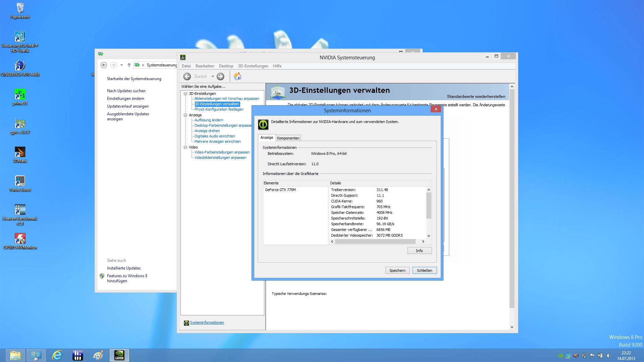This screenshot has width=644, height=362.
Task: Click Features zu Windows 8 hinzufügen
Action: click(127, 278)
